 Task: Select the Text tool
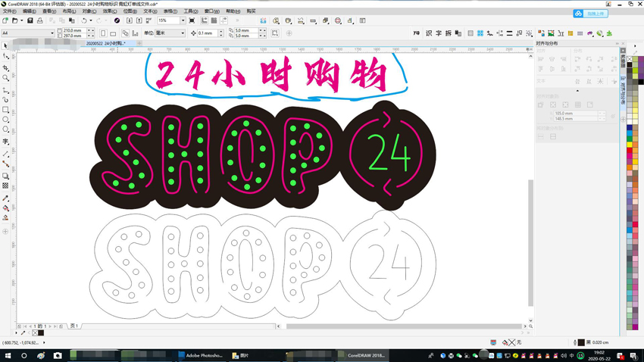[x=5, y=142]
